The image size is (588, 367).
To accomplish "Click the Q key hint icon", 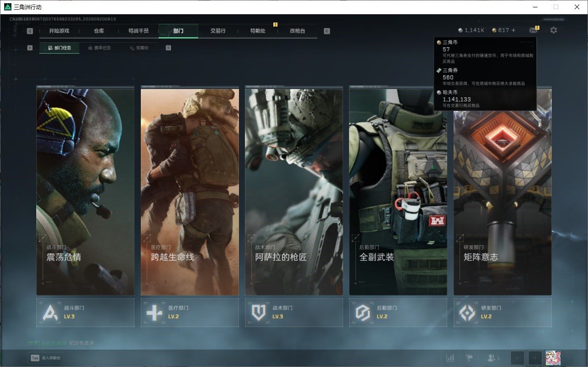I will 30,31.
